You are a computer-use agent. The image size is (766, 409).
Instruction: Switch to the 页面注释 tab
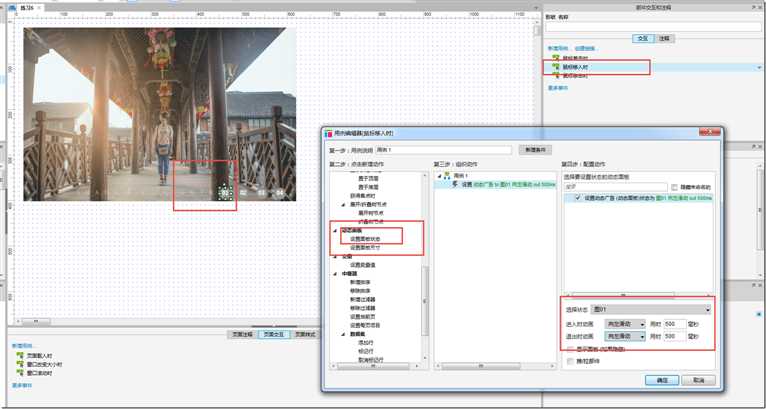click(x=242, y=335)
